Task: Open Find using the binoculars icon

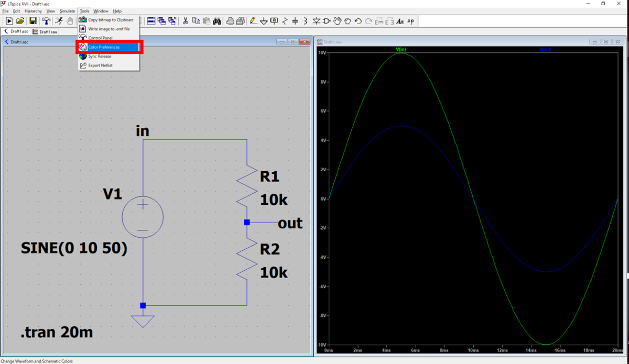Action: click(x=216, y=21)
